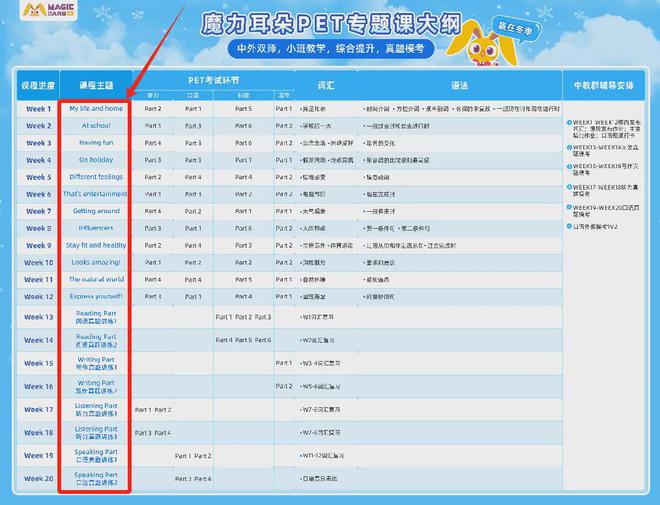The width and height of the screenshot is (660, 505).
Task: Click the Week 12 cell
Action: click(x=38, y=297)
